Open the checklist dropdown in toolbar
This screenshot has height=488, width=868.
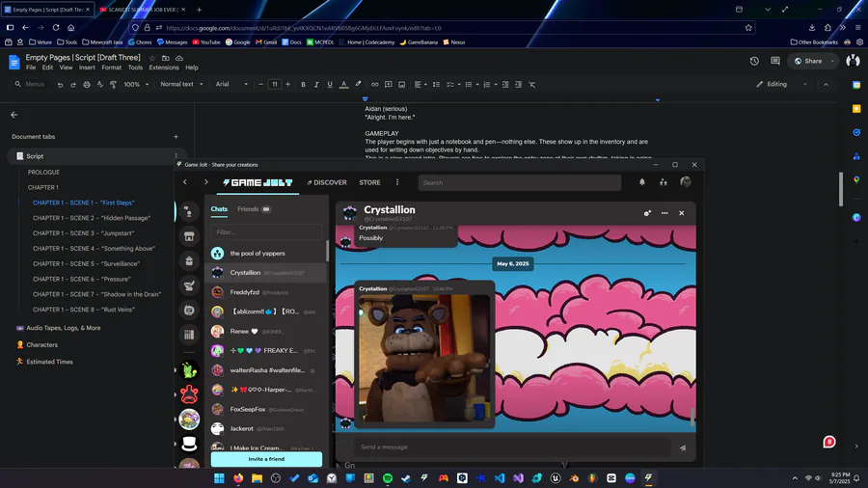tap(453, 84)
